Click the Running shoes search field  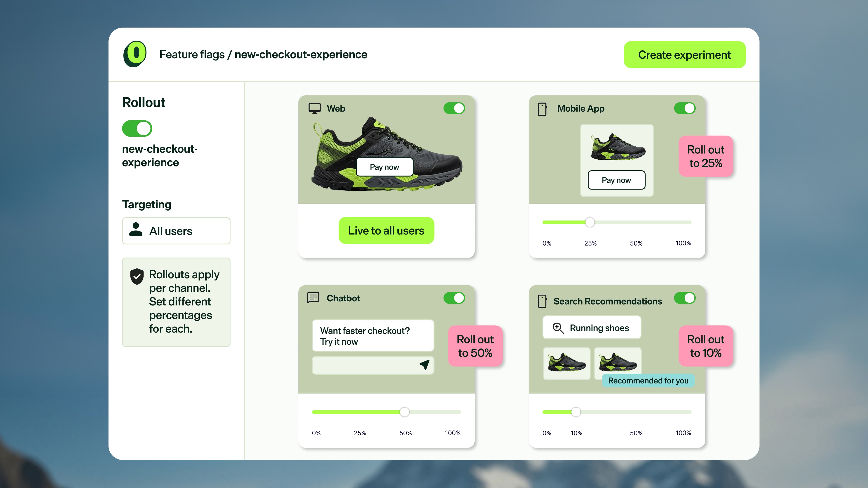592,327
